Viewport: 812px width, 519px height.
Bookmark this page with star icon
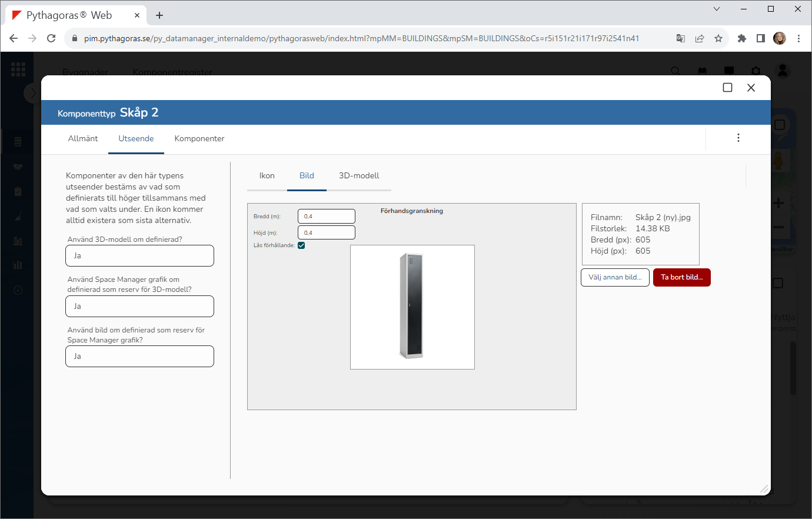[718, 38]
